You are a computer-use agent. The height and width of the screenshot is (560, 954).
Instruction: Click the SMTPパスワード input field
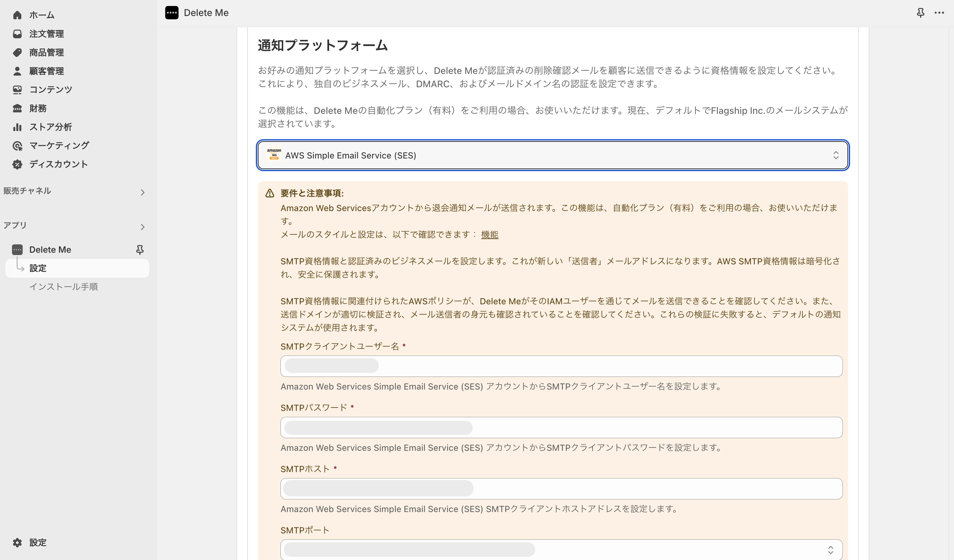(561, 427)
